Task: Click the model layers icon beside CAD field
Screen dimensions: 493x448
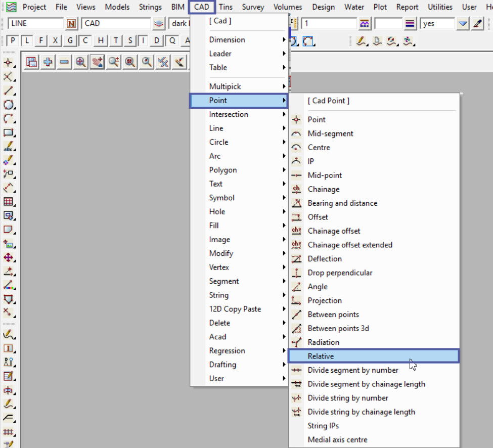Action: coord(159,24)
